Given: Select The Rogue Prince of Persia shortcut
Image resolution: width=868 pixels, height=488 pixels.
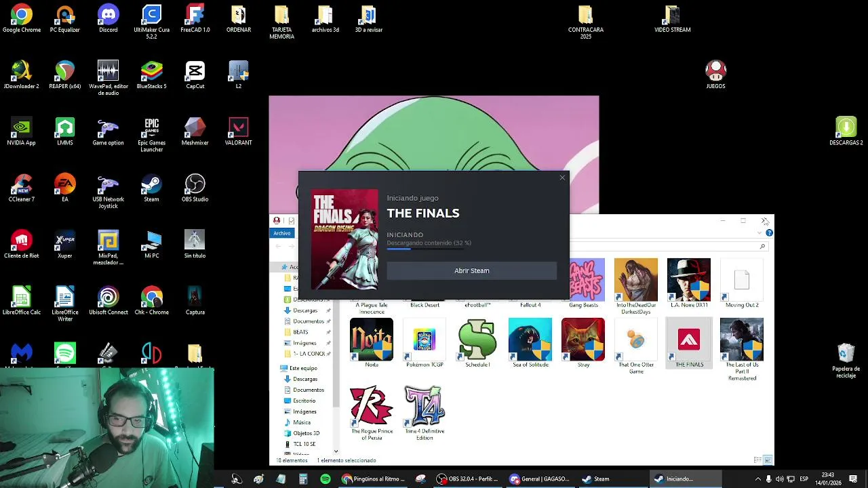Looking at the screenshot, I should click(x=372, y=413).
